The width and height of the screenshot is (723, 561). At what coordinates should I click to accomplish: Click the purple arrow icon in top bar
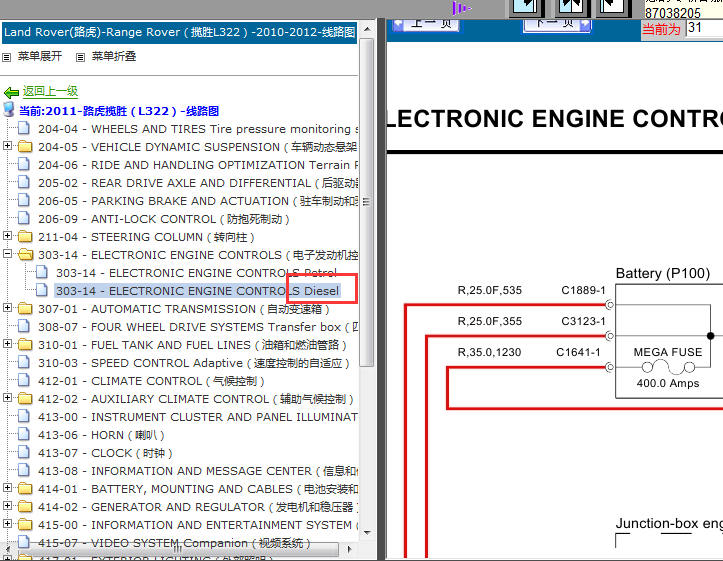(x=462, y=8)
